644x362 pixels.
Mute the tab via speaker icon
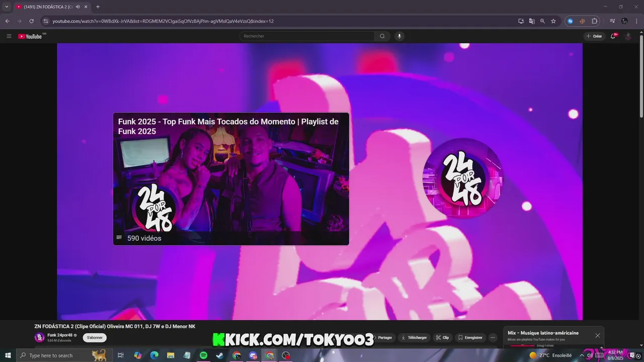[77, 7]
